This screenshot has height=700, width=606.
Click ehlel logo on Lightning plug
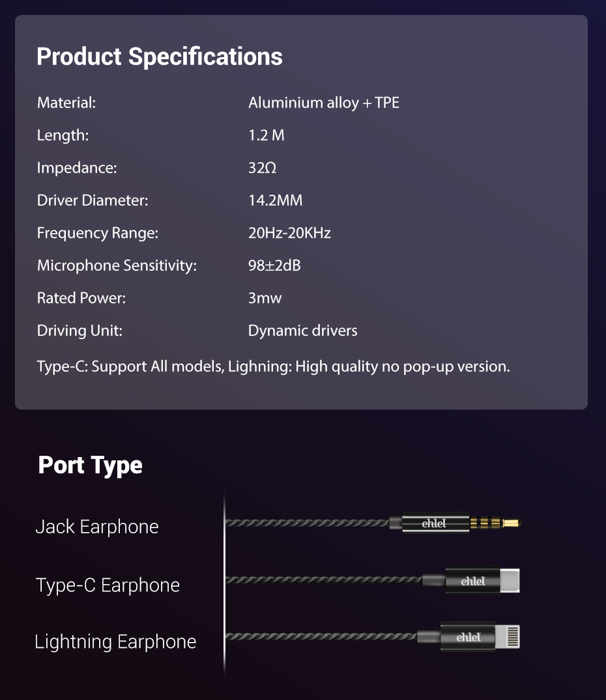click(468, 637)
